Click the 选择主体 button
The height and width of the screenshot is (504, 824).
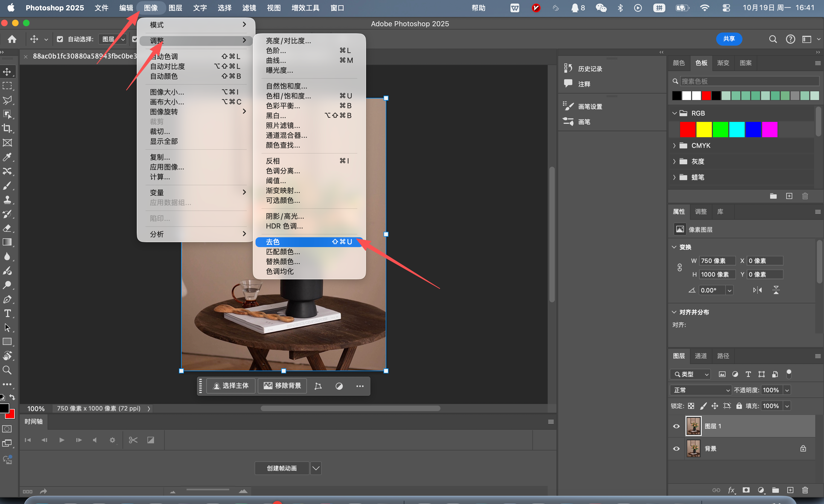[x=231, y=386]
